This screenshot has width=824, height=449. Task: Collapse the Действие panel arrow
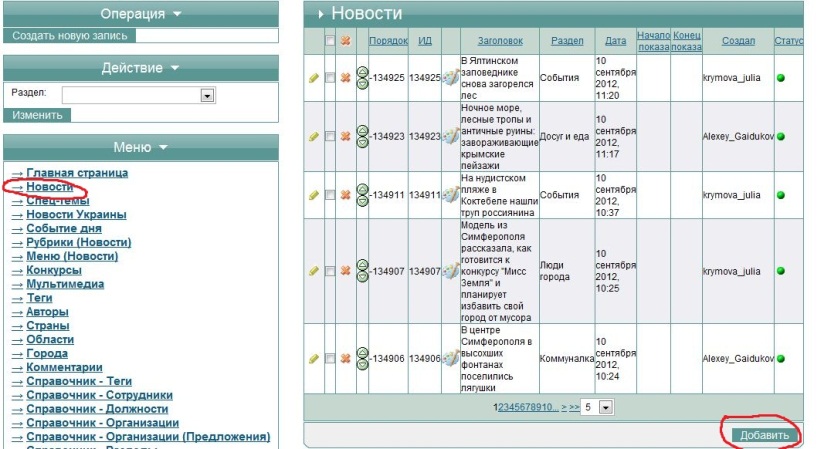(x=175, y=68)
